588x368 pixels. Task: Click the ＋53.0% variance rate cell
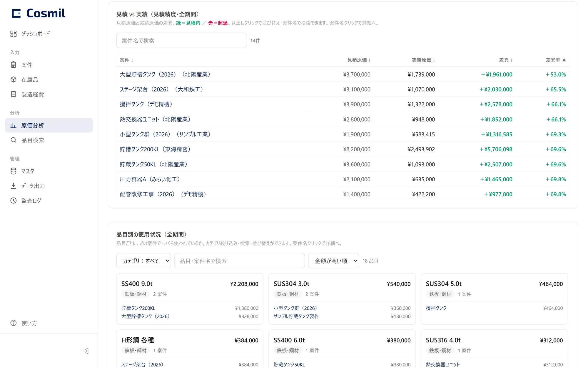click(x=556, y=74)
